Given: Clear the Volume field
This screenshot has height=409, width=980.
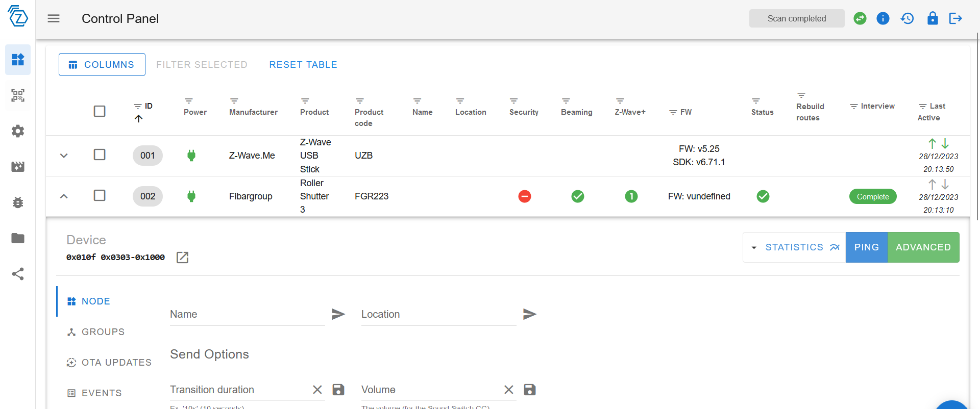Looking at the screenshot, I should coord(509,390).
